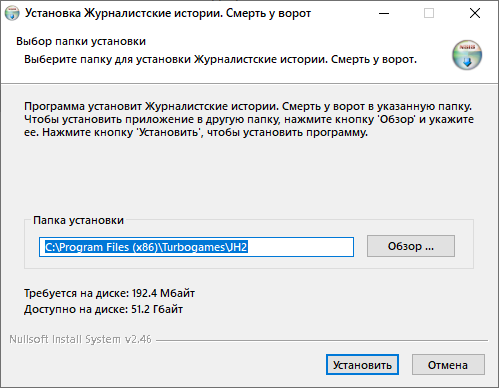499x388 pixels.
Task: Click empty space inside the folder path field
Action: click(300, 247)
